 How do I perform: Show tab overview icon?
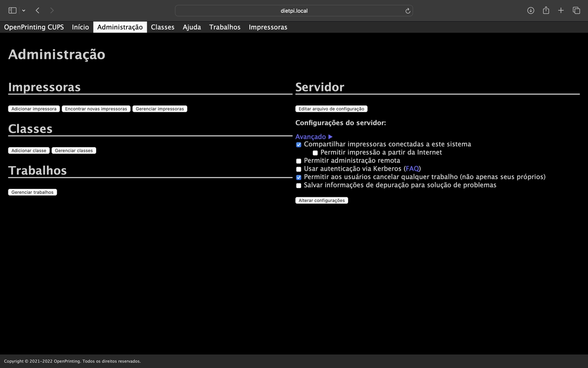pos(576,11)
